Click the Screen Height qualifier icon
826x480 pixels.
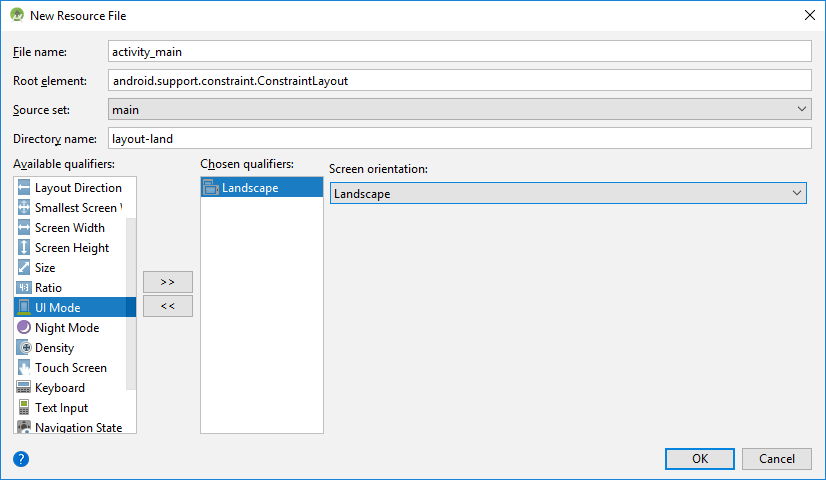click(24, 248)
